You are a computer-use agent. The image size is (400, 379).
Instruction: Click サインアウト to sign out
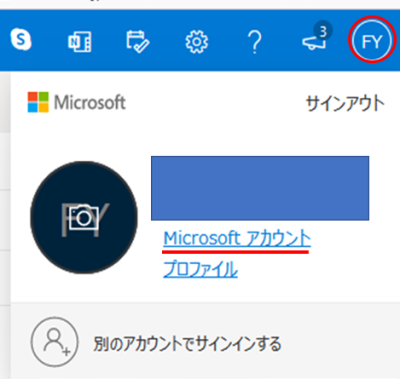pos(345,103)
